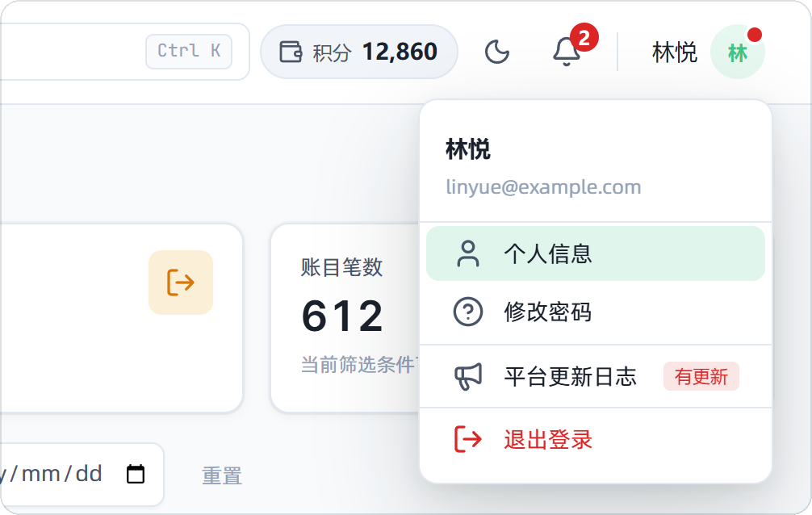Focus the mm/dd date input field
The width and height of the screenshot is (812, 515).
tap(80, 474)
